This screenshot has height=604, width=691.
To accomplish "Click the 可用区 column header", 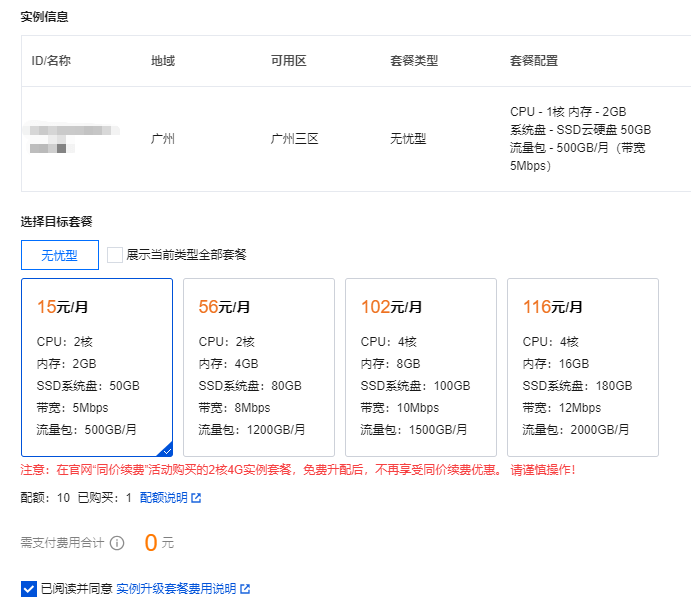I will [289, 61].
